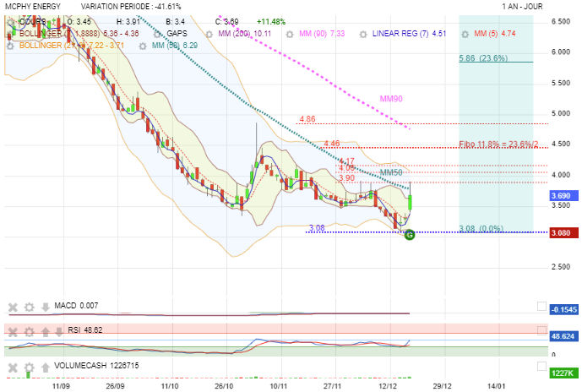Click the 4.86 resistance label
582x392 pixels.
click(307, 119)
